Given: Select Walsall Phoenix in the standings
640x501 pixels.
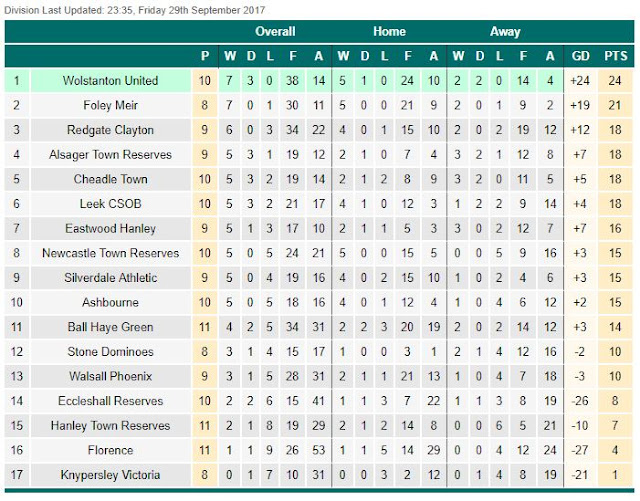Looking at the screenshot, I should [110, 376].
